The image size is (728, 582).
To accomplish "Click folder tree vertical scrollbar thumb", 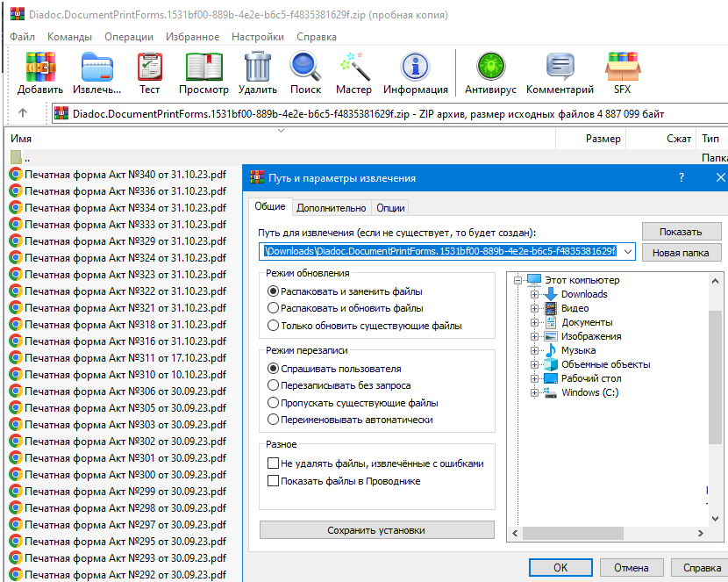I will pyautogui.click(x=715, y=377).
